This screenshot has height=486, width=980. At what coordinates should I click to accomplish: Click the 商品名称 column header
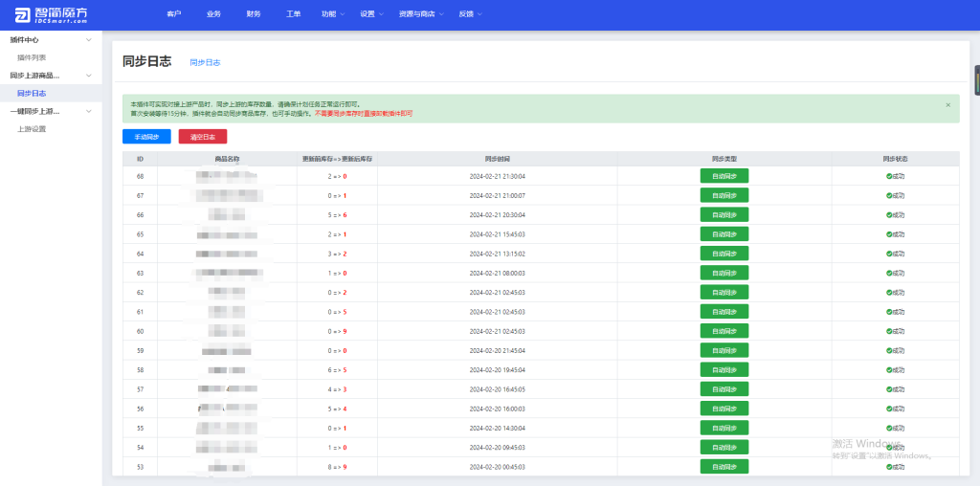[x=227, y=160]
